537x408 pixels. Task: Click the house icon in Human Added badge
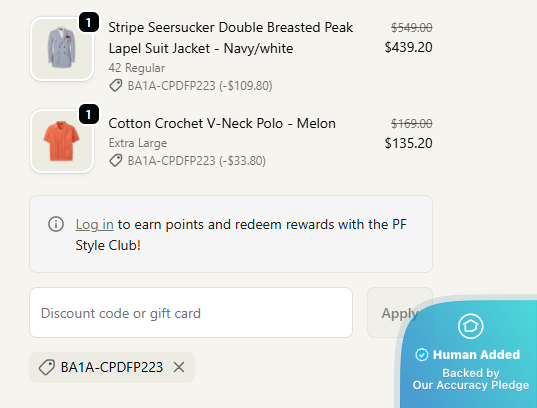pyautogui.click(x=471, y=326)
